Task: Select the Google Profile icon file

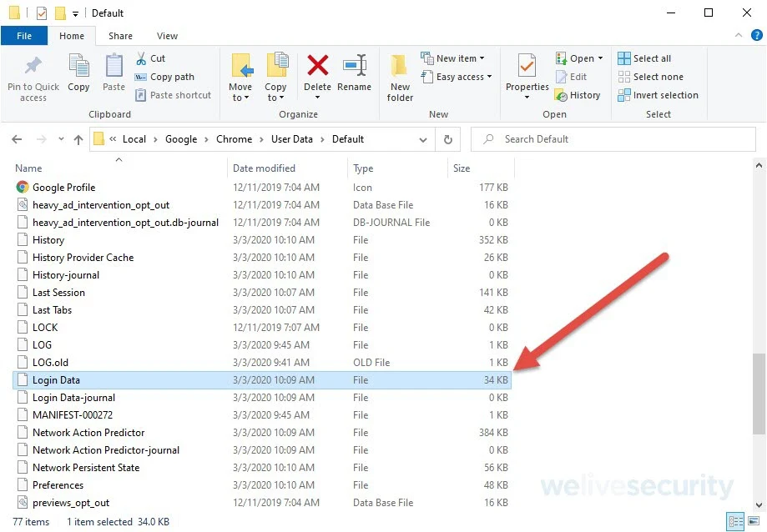Action: click(262, 188)
